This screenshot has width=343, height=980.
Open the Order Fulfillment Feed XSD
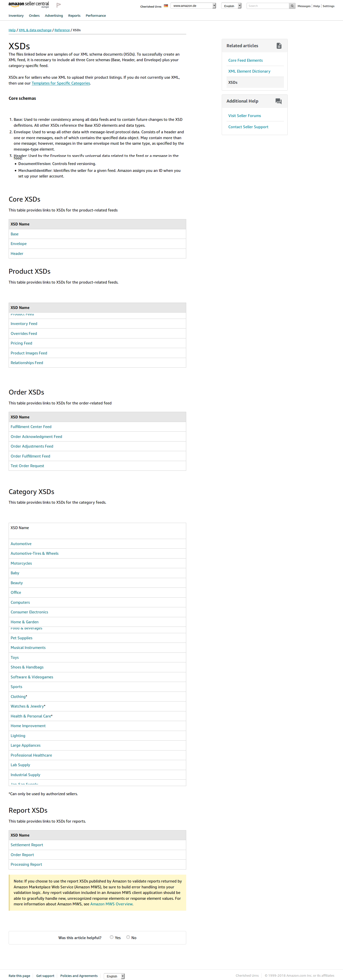pyautogui.click(x=30, y=456)
